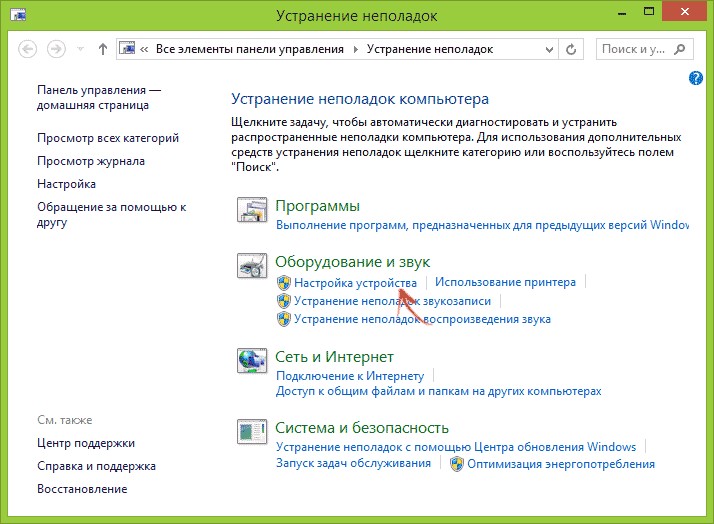
Task: Expand the address bar history dropdown
Action: [547, 48]
